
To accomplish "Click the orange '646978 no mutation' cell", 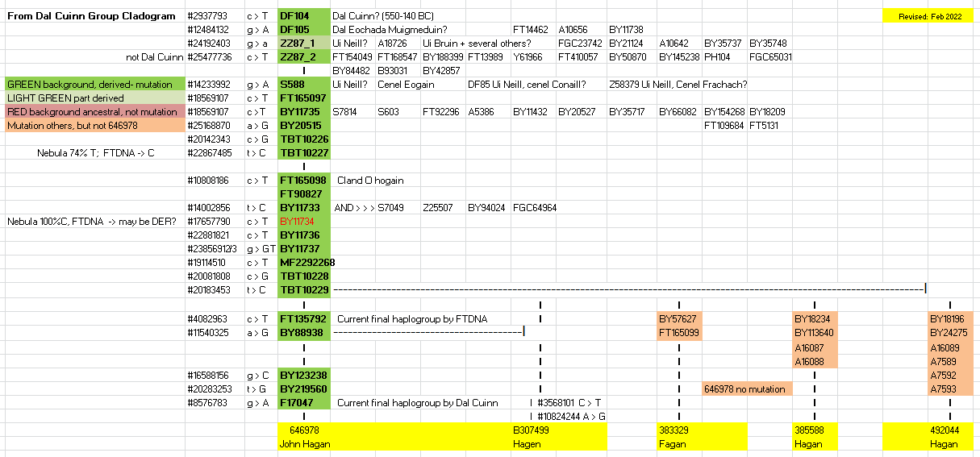I will click(x=747, y=388).
